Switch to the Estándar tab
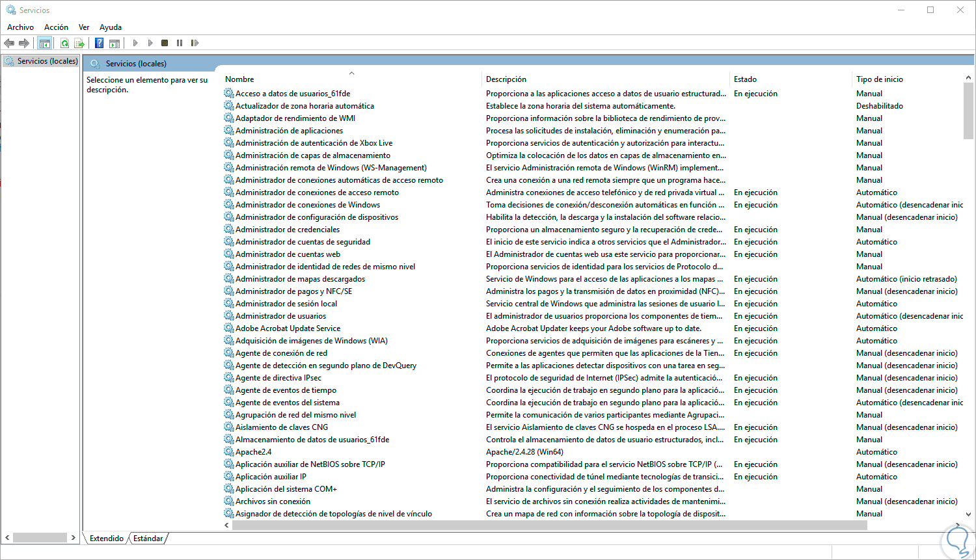This screenshot has height=560, width=976. point(148,539)
